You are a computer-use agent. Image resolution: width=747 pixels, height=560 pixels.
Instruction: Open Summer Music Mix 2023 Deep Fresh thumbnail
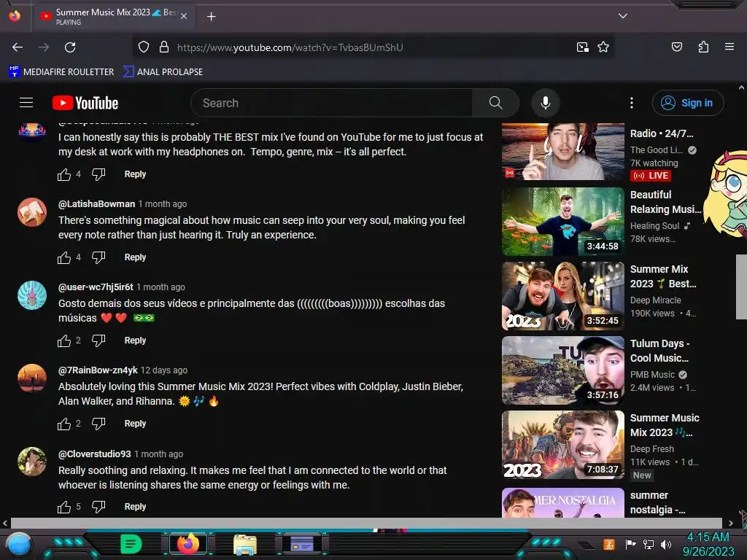(562, 444)
